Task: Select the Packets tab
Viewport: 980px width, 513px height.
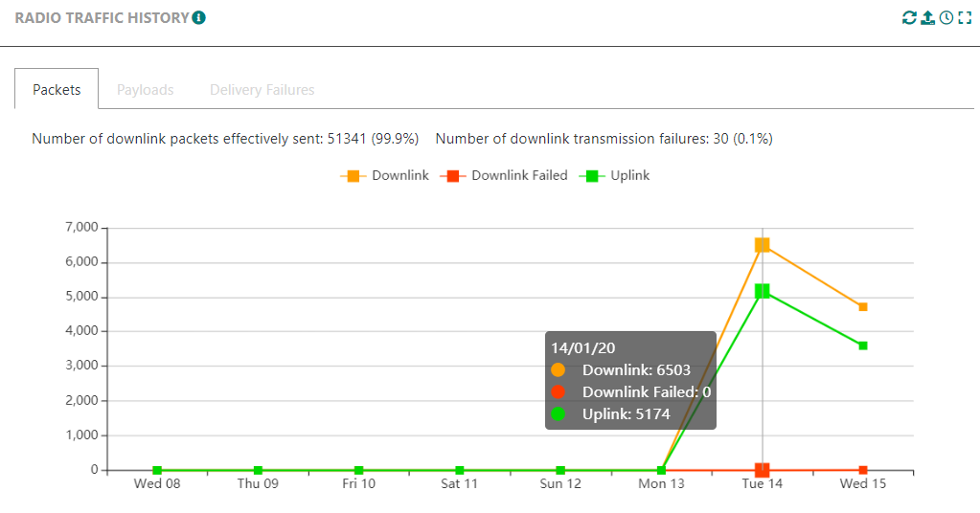Action: coord(57,90)
